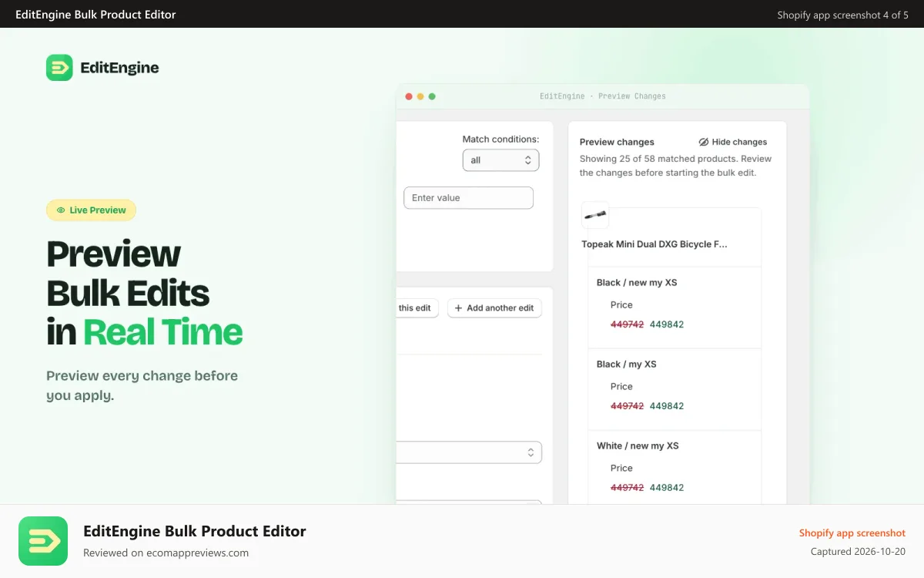Viewport: 924px width, 578px height.
Task: Click the red close window dot
Action: click(409, 96)
